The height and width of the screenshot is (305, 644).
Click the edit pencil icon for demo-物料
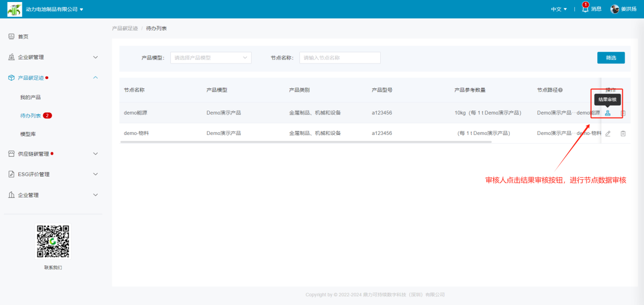pos(608,133)
